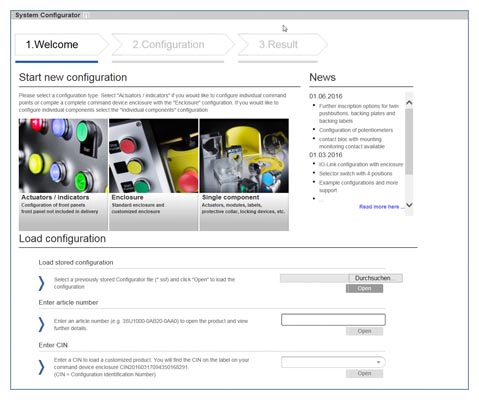479x400 pixels.
Task: Click Open button below the CIN field
Action: (x=364, y=373)
